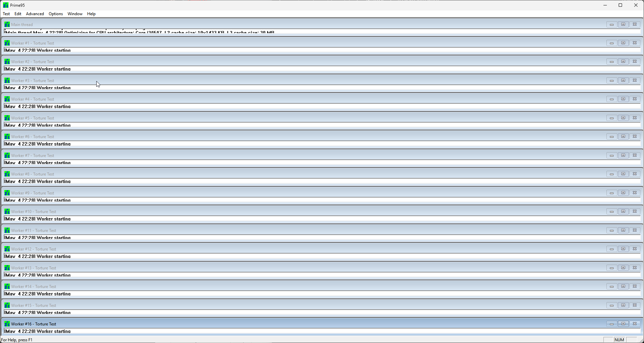This screenshot has height=343, width=644.
Task: Click Worker #6 'Worker starting' log line
Action: [38, 144]
